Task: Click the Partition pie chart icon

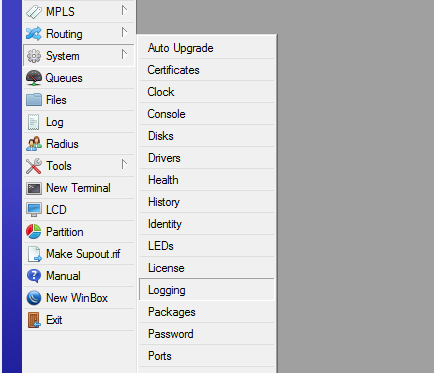Action: coord(34,232)
